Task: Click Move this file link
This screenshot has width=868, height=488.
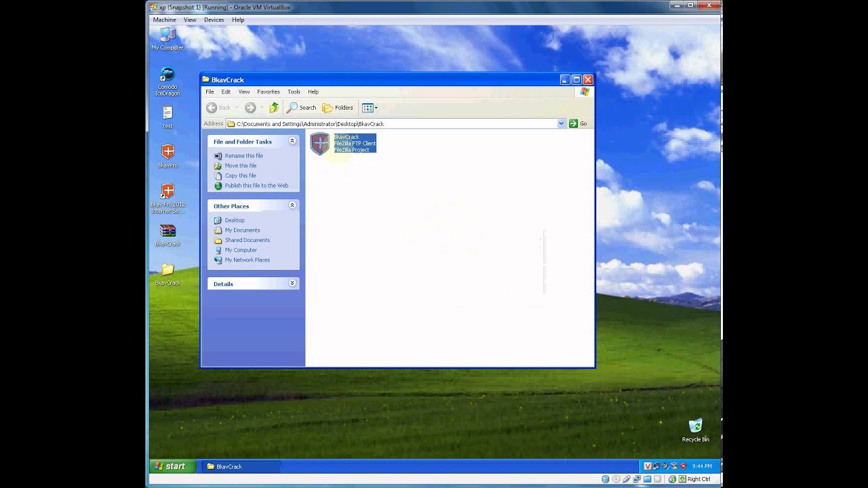Action: [241, 165]
